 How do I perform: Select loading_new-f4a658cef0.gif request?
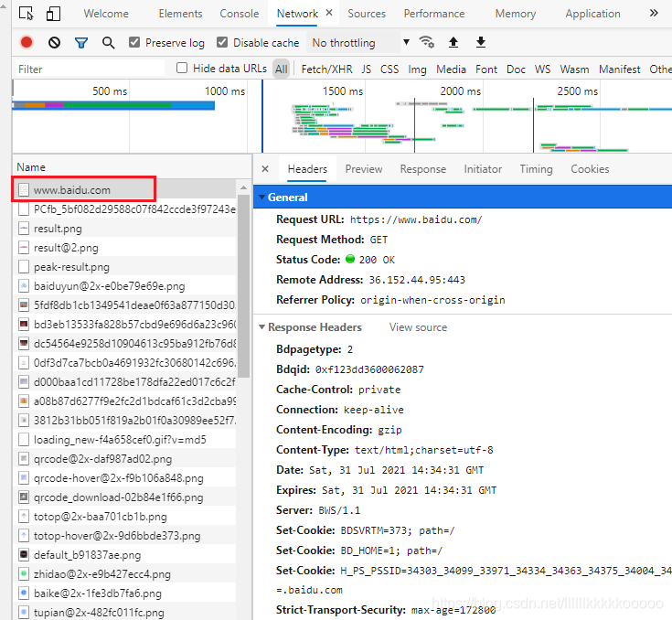pos(125,440)
